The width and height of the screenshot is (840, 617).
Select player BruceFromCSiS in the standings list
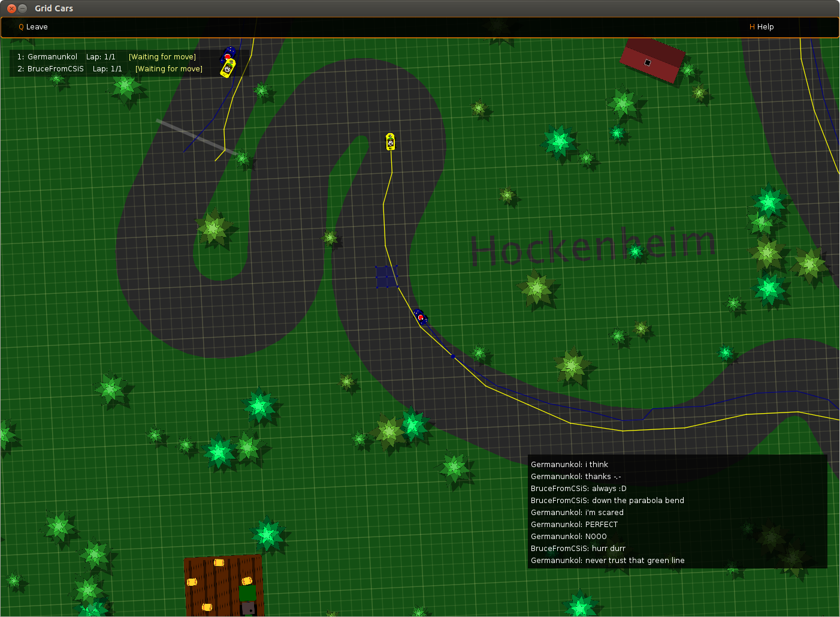(x=55, y=69)
